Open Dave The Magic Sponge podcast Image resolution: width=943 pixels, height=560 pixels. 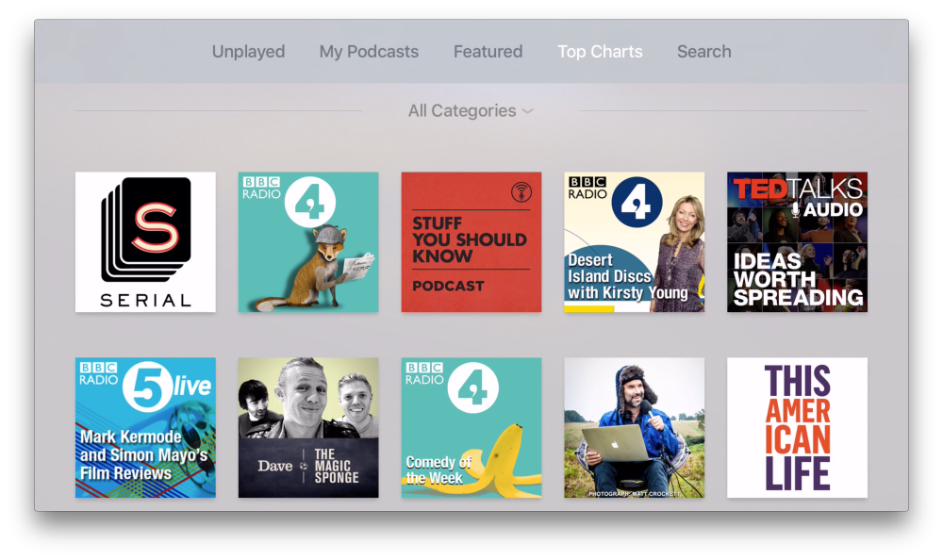click(x=308, y=428)
